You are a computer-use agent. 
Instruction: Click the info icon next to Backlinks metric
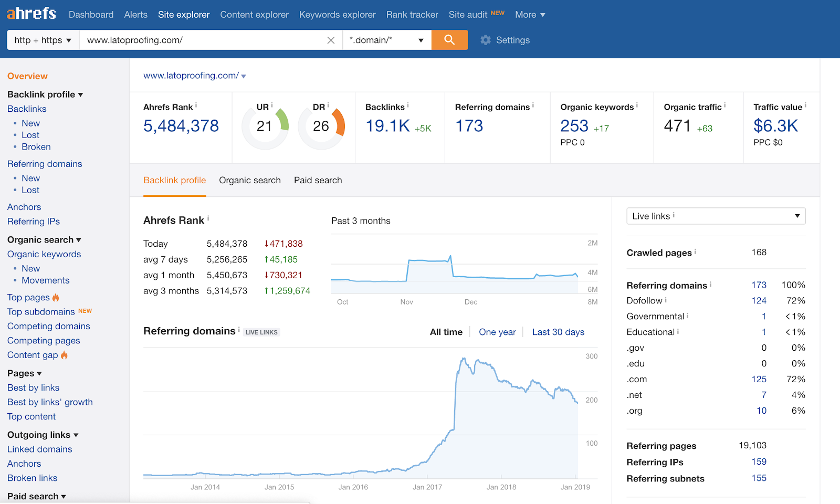pos(408,105)
